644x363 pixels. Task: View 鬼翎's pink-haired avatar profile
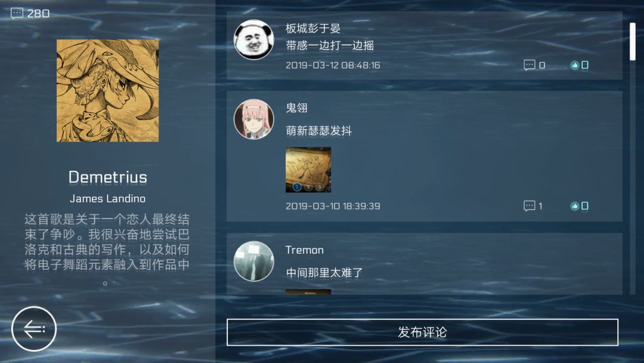[x=254, y=119]
